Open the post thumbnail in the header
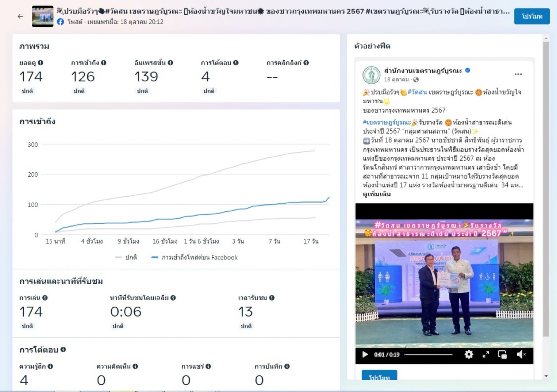 tap(43, 16)
